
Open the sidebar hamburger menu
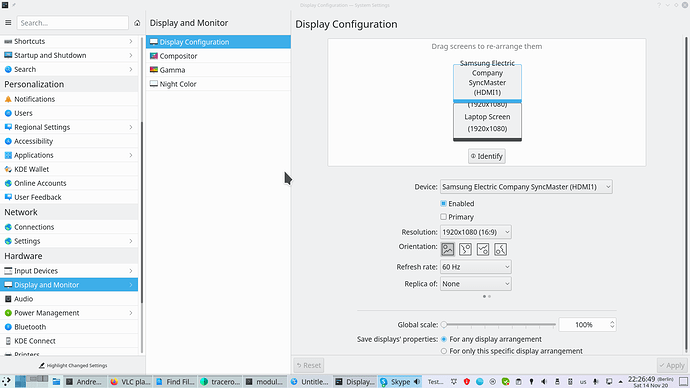point(8,22)
